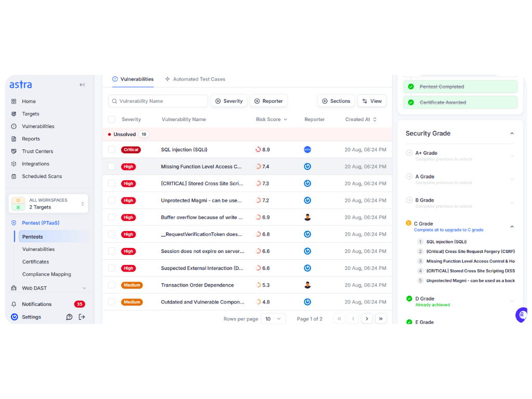This screenshot has height=399, width=532.
Task: Open the C Grade item SQL injection (SQLi)
Action: tap(446, 242)
